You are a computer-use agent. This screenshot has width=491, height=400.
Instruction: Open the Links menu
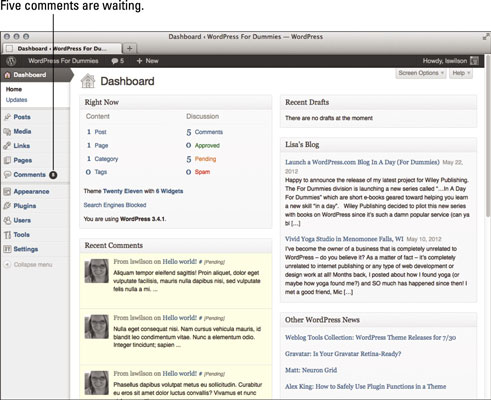pos(22,146)
